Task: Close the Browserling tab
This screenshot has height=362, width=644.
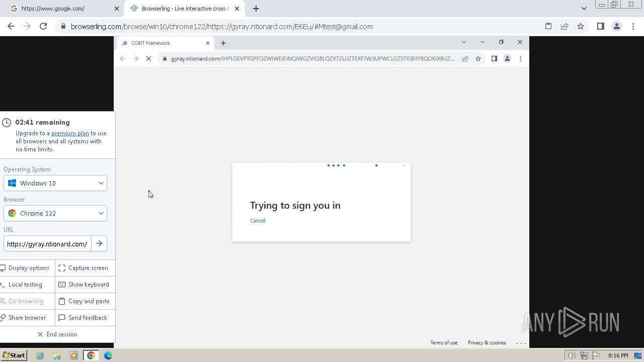Action: (237, 9)
